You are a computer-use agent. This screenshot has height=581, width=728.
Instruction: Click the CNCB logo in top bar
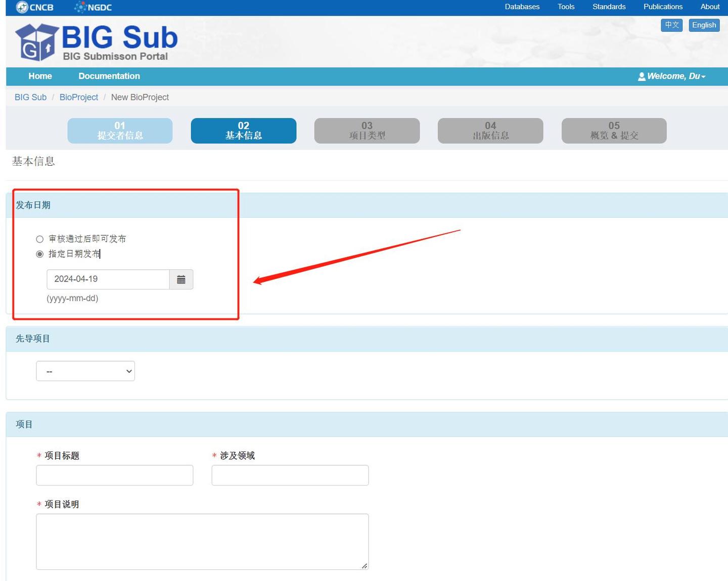[34, 7]
